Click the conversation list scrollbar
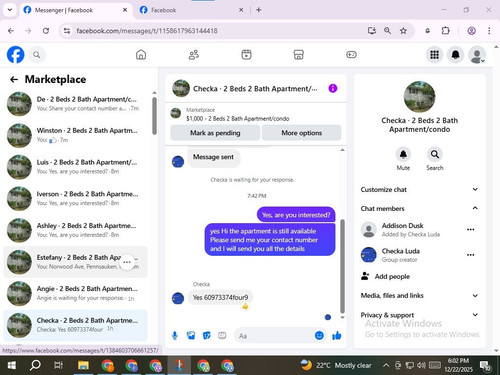Screen dimensions: 500x375 click(x=154, y=116)
